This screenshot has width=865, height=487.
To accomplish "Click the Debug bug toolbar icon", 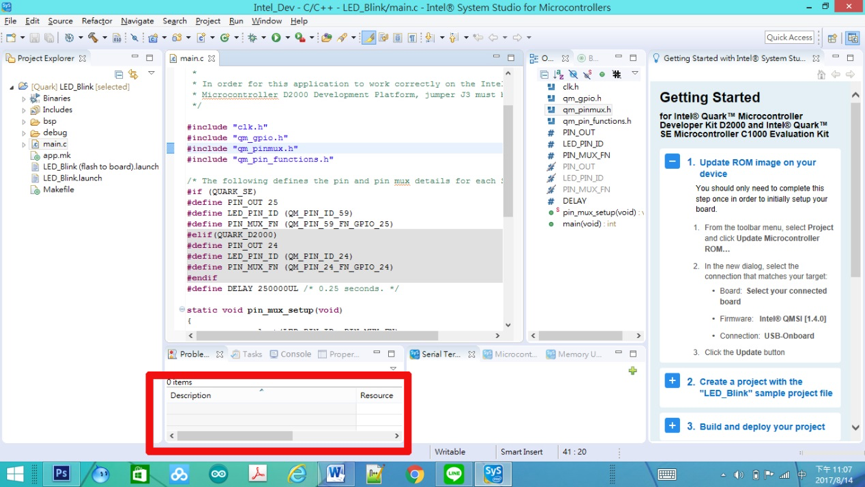I will click(x=252, y=38).
